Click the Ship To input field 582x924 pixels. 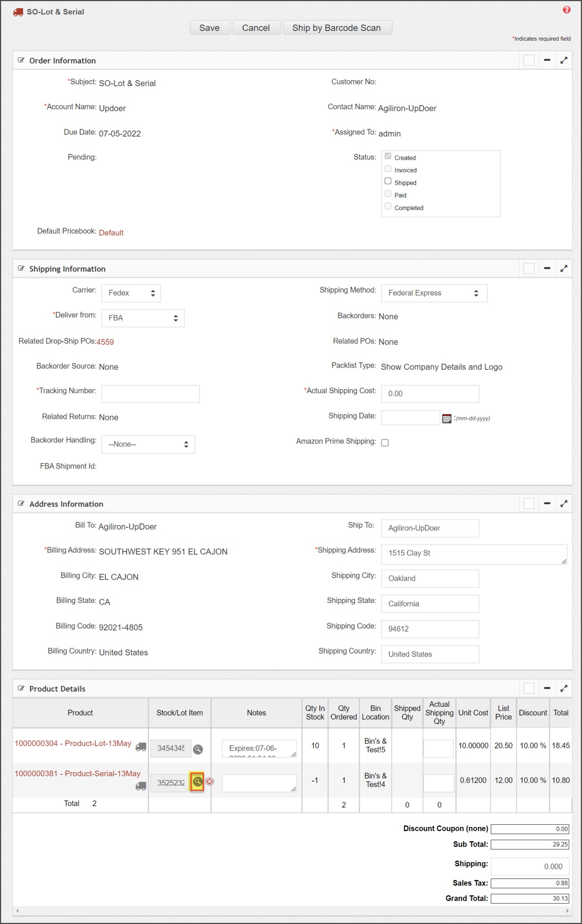(430, 528)
